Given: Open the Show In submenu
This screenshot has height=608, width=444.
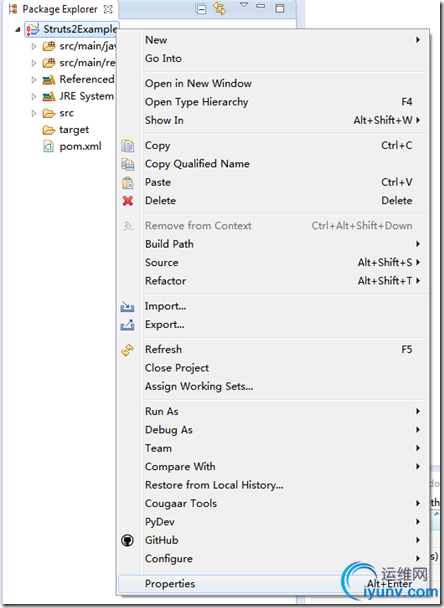Looking at the screenshot, I should coord(284,120).
